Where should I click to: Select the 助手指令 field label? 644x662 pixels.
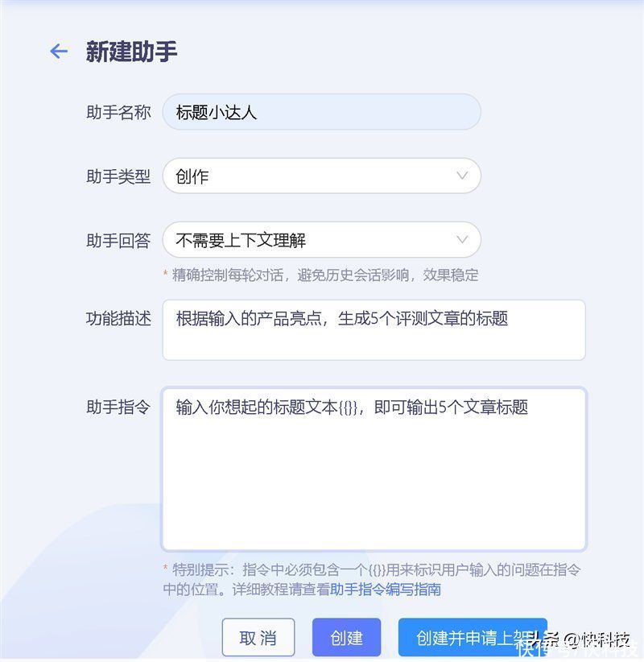coord(118,407)
